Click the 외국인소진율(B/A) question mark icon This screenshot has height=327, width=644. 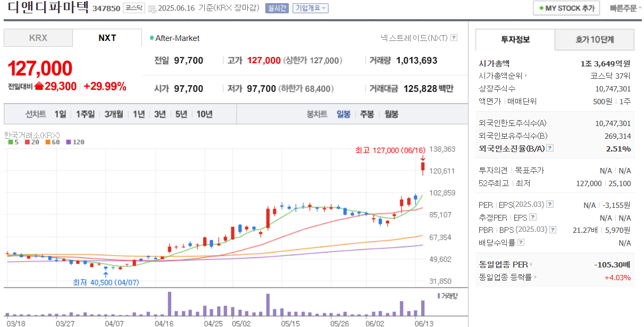(551, 149)
